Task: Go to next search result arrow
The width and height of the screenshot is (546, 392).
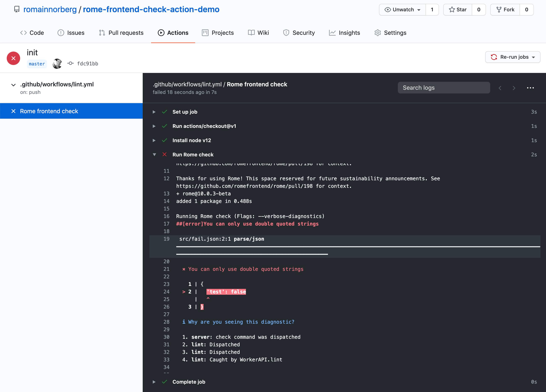Action: pyautogui.click(x=514, y=88)
